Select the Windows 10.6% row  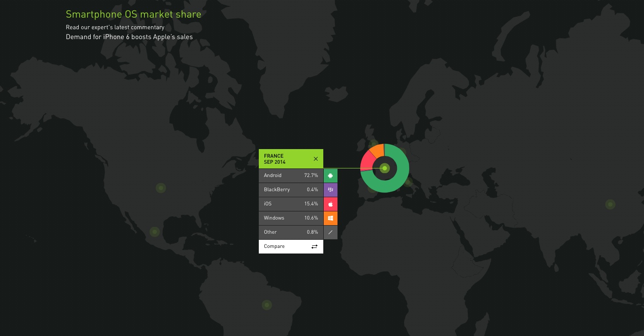pos(291,218)
